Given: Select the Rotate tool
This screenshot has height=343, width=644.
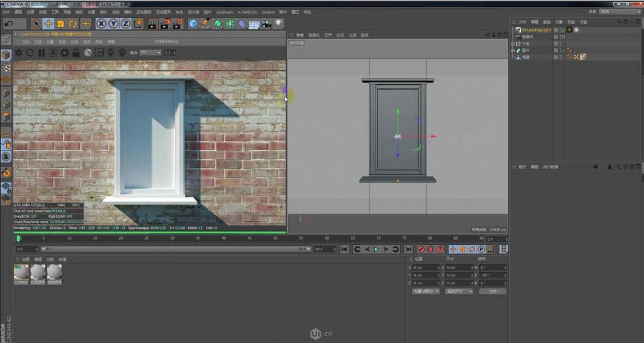Looking at the screenshot, I should [x=73, y=23].
